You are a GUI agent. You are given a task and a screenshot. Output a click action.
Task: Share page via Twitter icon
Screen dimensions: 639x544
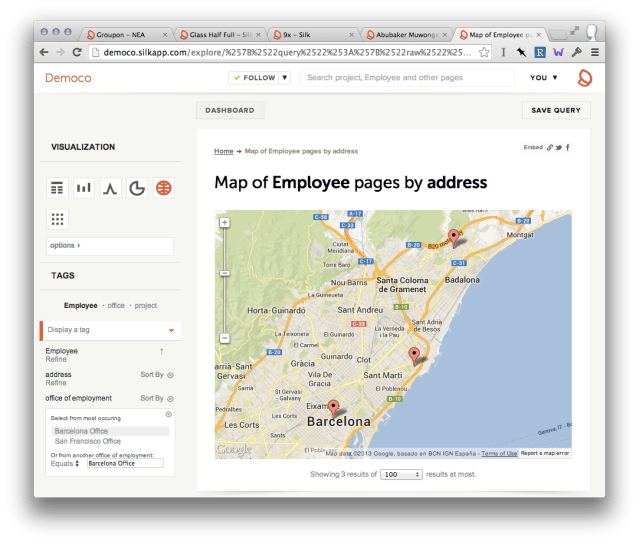pos(558,148)
